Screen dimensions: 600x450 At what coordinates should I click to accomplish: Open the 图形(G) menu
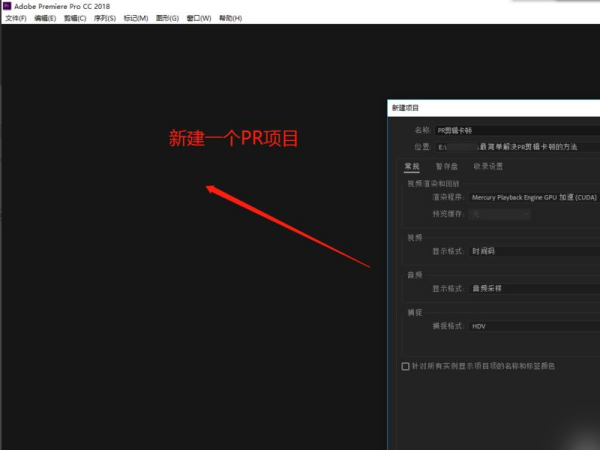tap(167, 18)
